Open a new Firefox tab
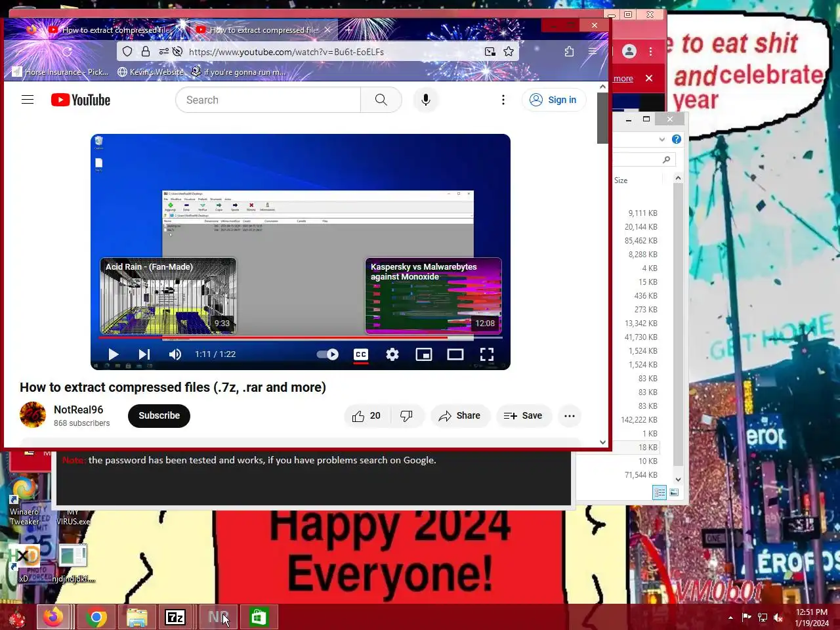840x630 pixels. pyautogui.click(x=349, y=30)
